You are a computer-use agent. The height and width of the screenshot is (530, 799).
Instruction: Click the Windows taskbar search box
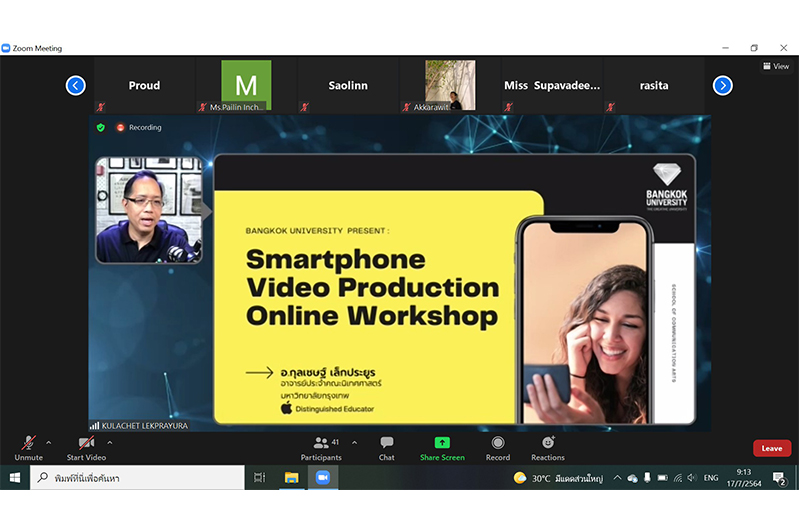(x=137, y=478)
